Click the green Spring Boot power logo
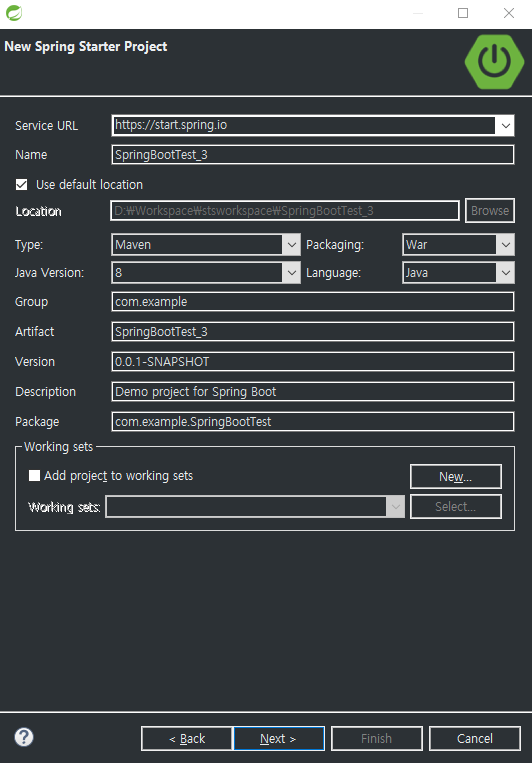This screenshot has height=763, width=532. 494,62
